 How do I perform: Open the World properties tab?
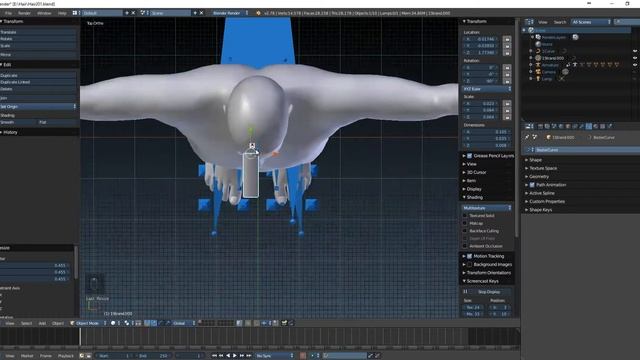click(x=561, y=127)
